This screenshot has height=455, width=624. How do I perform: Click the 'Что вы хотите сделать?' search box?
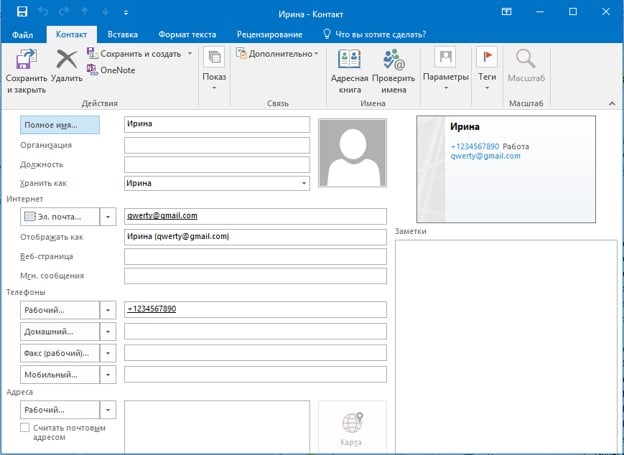pyautogui.click(x=374, y=35)
